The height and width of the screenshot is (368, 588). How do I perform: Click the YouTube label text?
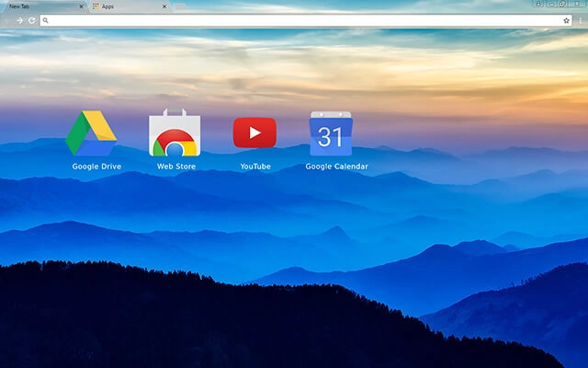point(255,167)
